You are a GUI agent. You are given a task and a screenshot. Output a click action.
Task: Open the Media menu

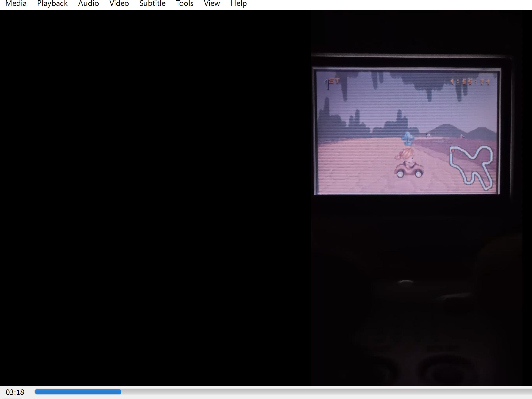(x=16, y=4)
